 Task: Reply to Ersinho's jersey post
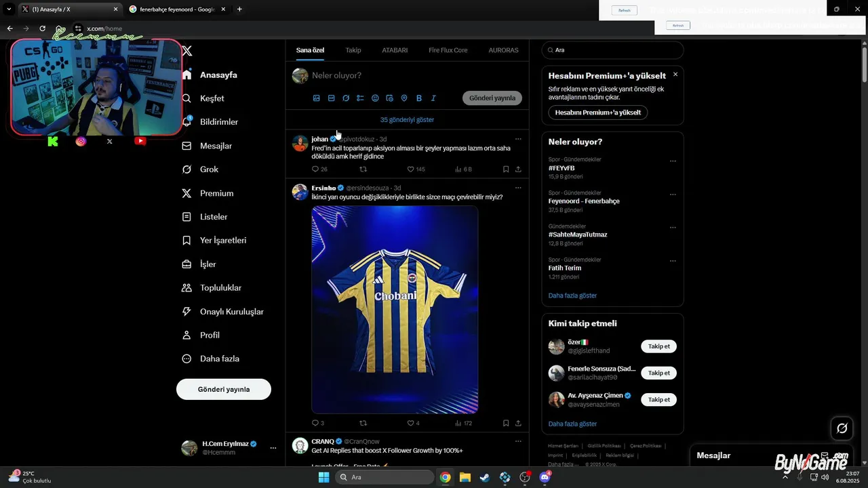(x=315, y=423)
